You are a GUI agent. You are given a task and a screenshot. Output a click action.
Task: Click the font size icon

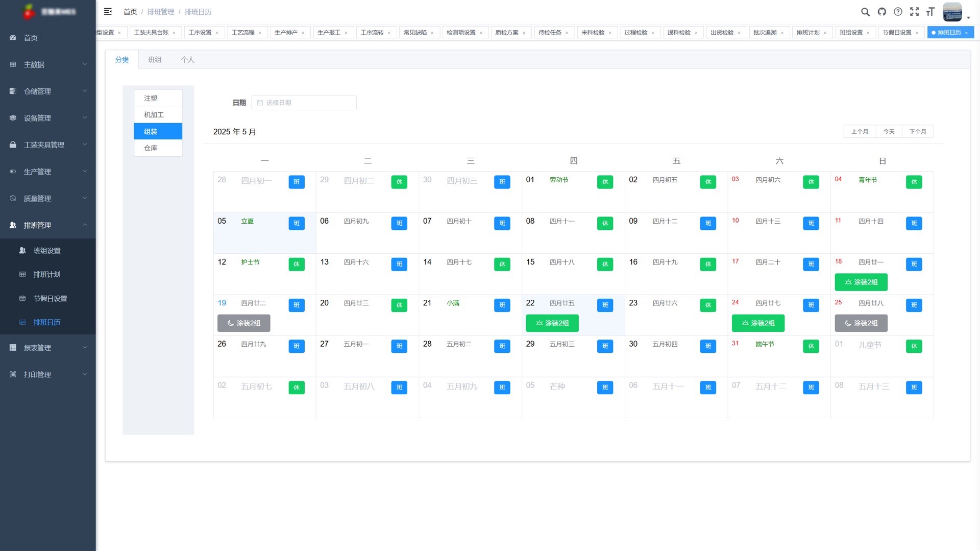[930, 12]
